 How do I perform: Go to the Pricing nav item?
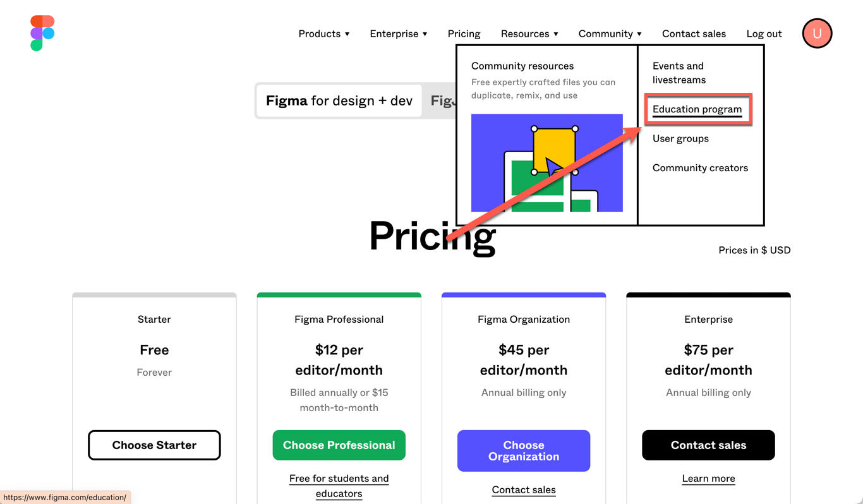464,34
